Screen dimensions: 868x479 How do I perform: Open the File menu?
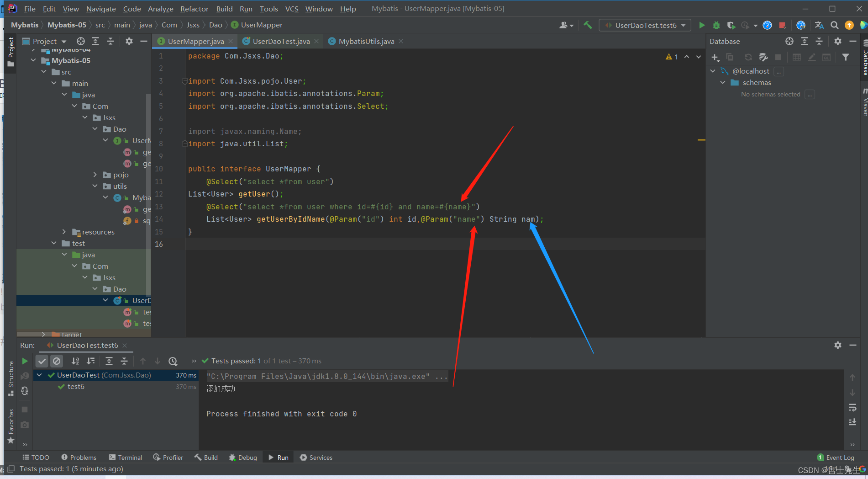30,9
